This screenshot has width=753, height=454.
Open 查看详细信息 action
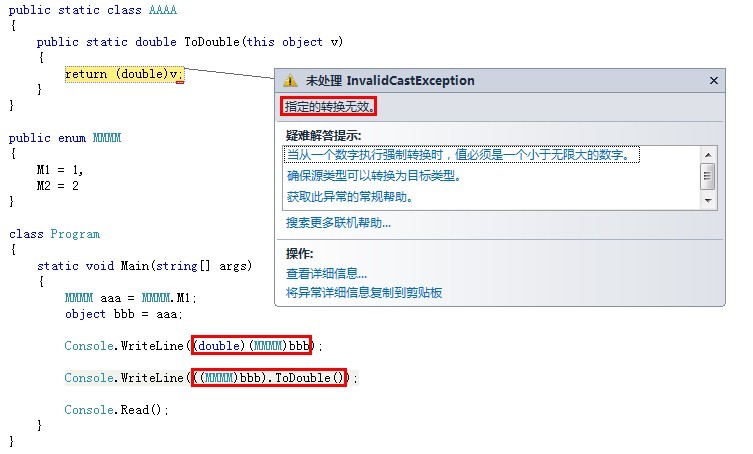tap(326, 273)
